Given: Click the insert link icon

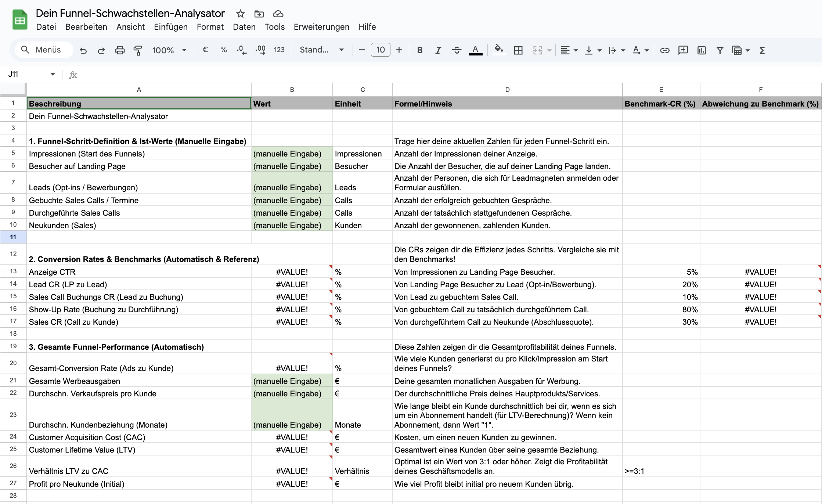Looking at the screenshot, I should pos(665,50).
